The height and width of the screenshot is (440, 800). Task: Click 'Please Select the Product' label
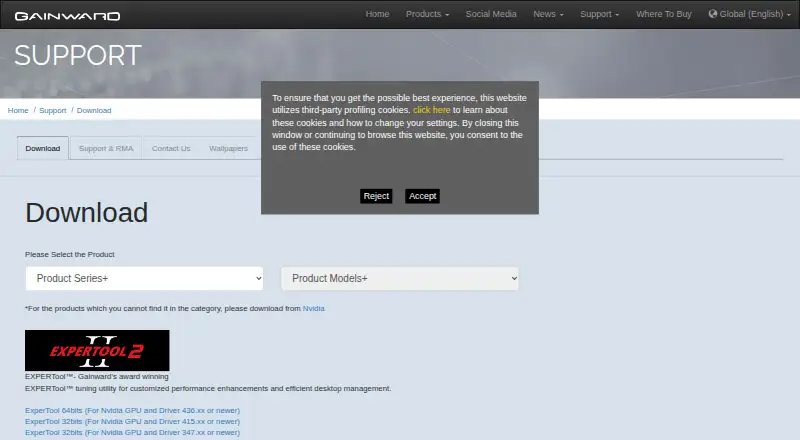[x=70, y=254]
